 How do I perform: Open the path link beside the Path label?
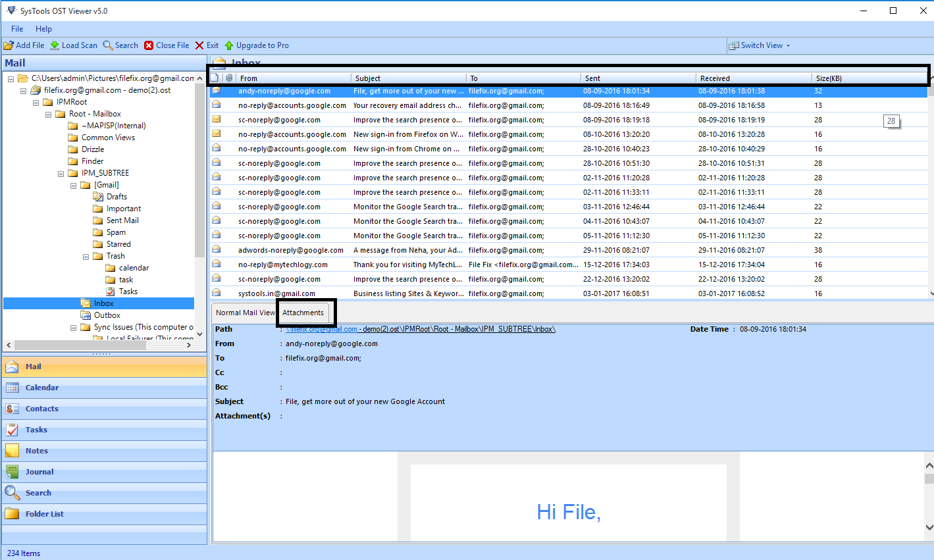coord(421,329)
